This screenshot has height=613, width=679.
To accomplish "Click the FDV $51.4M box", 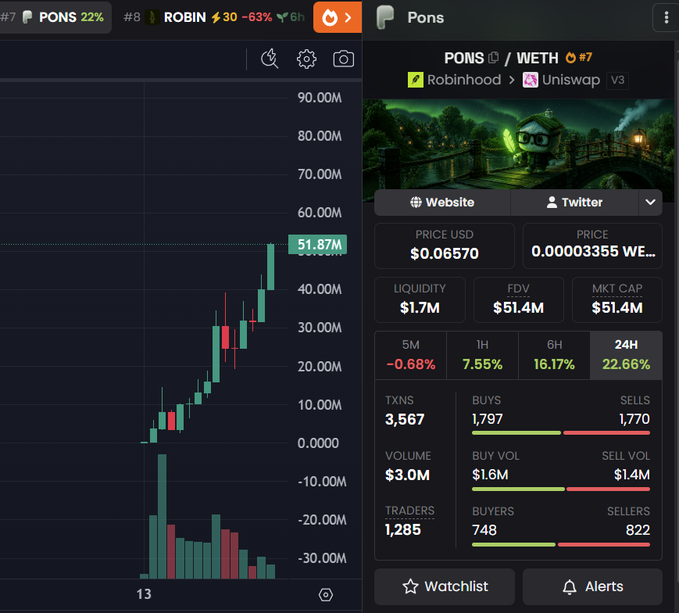I will point(518,300).
